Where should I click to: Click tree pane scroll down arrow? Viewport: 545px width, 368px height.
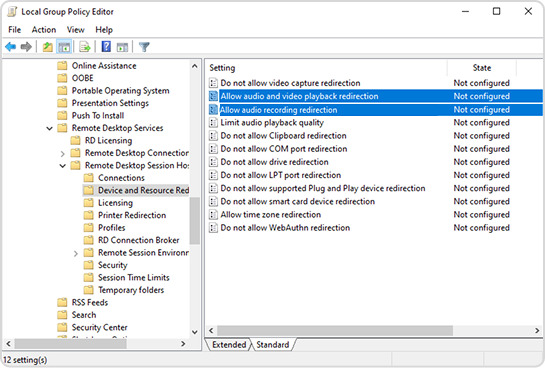[x=195, y=332]
